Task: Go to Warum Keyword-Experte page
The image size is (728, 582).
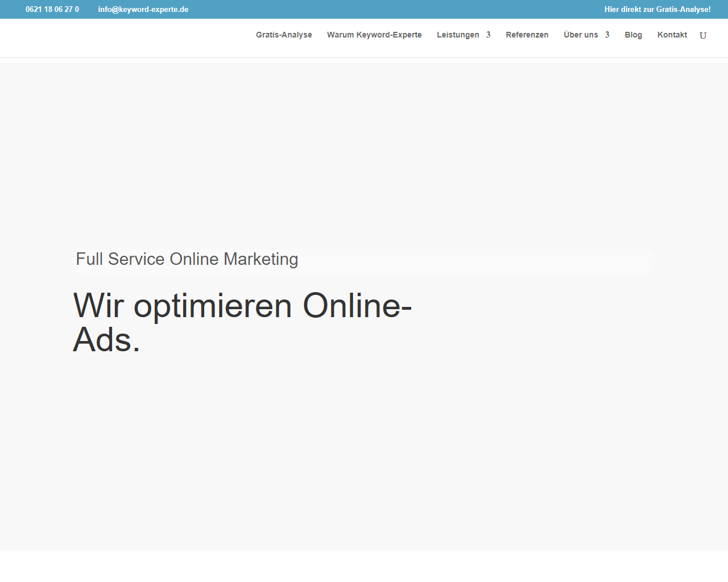Action: (x=374, y=35)
